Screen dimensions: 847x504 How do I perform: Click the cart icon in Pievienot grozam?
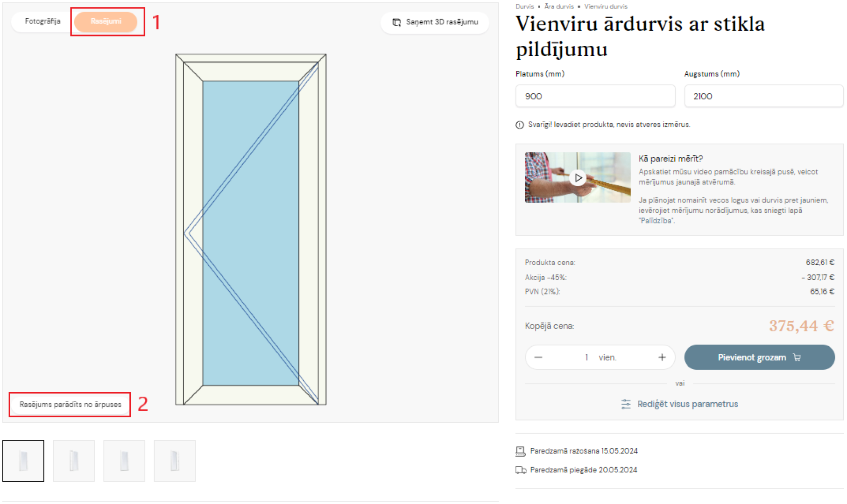coord(797,357)
